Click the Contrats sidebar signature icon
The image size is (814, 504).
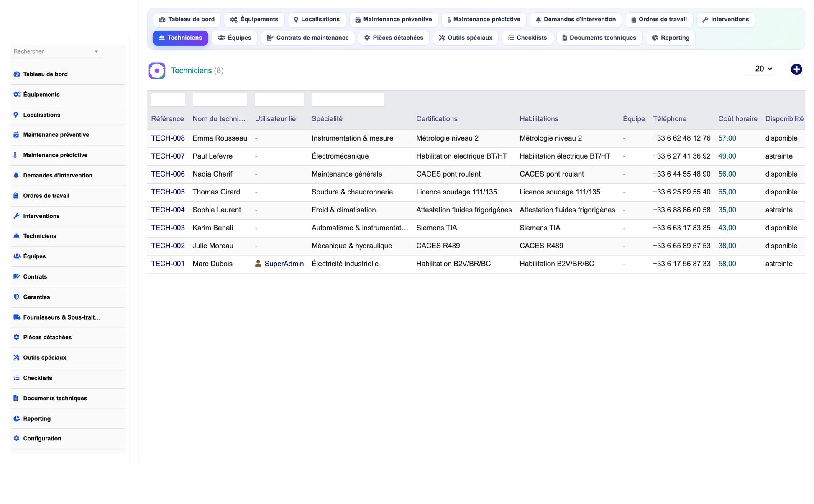click(x=17, y=276)
